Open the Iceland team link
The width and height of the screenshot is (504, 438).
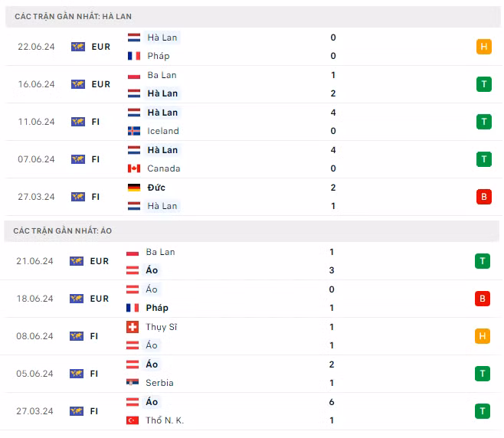point(163,131)
